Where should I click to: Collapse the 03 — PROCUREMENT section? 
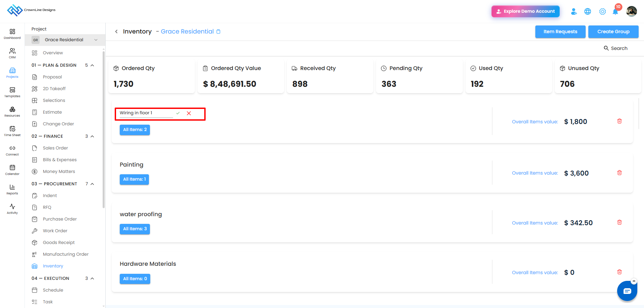pos(92,184)
